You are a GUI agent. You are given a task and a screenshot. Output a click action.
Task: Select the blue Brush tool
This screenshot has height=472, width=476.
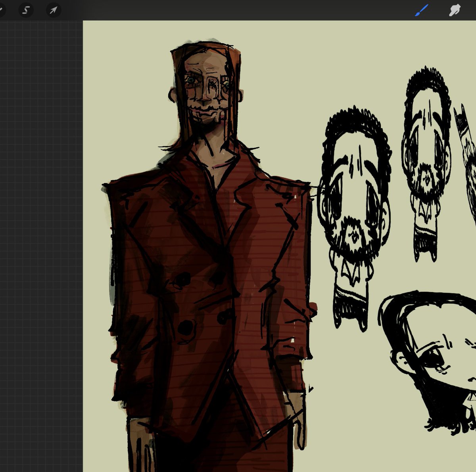(x=422, y=10)
